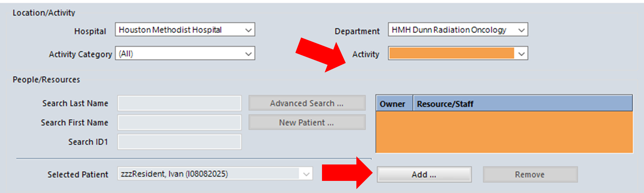Click the Add ... button
Screen dimensions: 644x193
(424, 175)
